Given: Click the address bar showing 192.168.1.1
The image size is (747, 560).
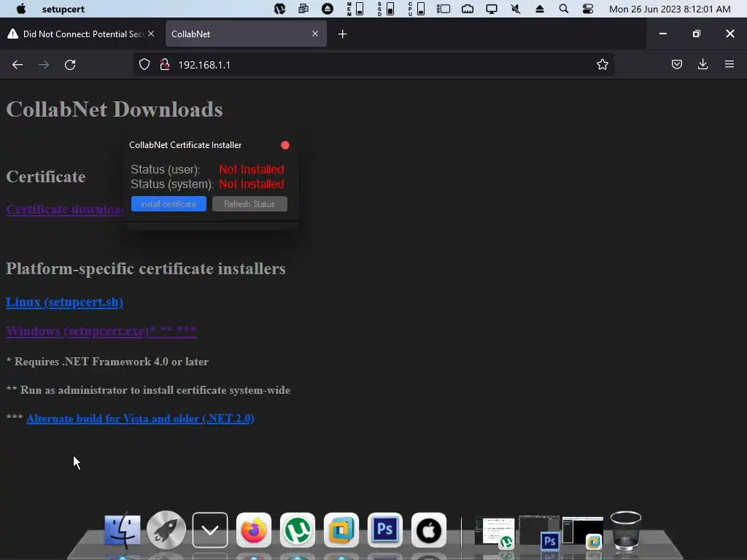Looking at the screenshot, I should pos(373,65).
